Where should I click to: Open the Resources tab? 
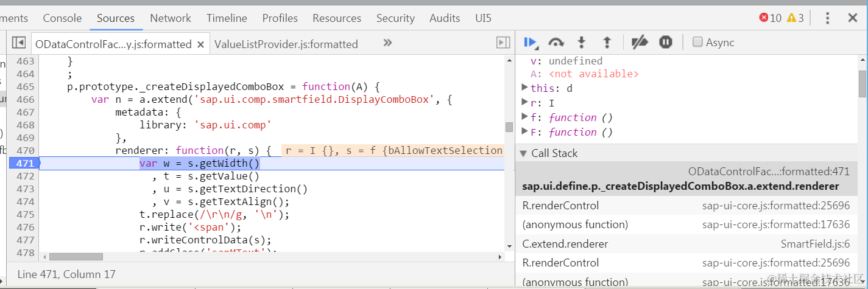pyautogui.click(x=337, y=18)
